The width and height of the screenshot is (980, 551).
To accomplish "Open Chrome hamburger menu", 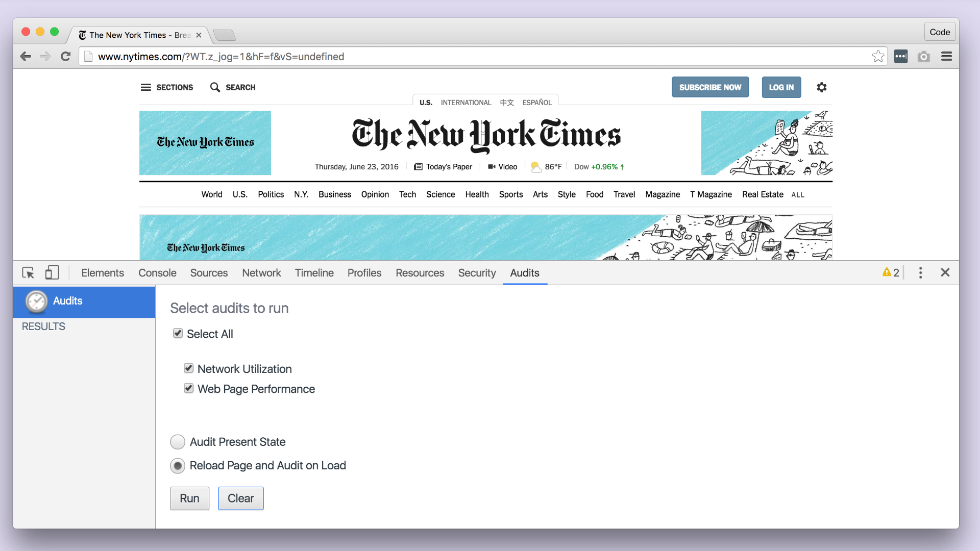I will pos(946,57).
